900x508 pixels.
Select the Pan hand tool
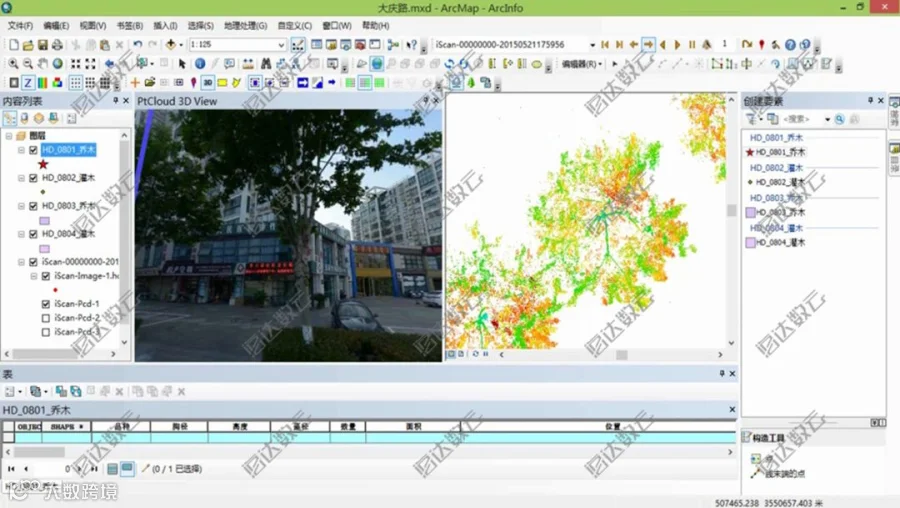[x=42, y=64]
